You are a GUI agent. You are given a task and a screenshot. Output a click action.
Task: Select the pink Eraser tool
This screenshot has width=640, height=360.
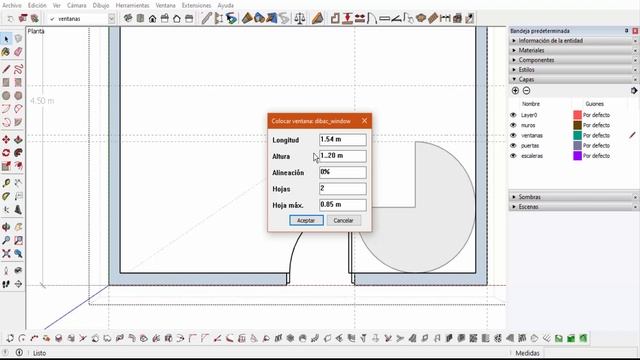(x=18, y=52)
